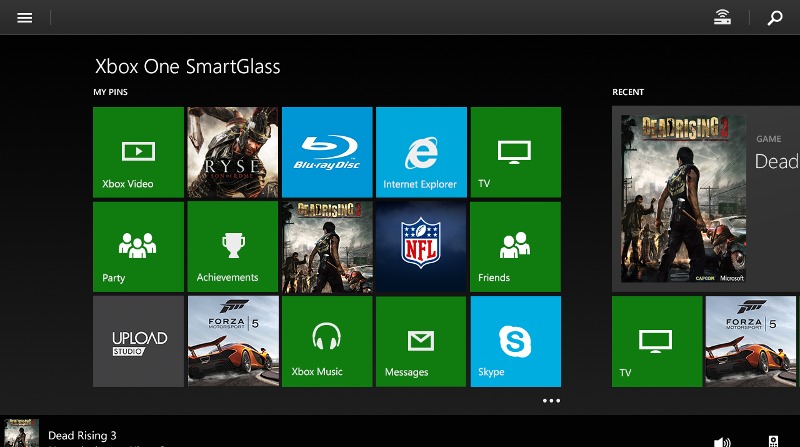Open the console connection icon
This screenshot has width=800, height=447.
pos(722,17)
